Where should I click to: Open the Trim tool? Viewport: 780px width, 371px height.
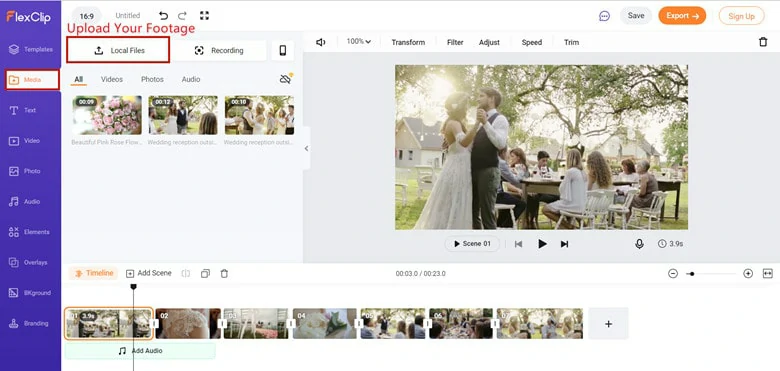(571, 42)
